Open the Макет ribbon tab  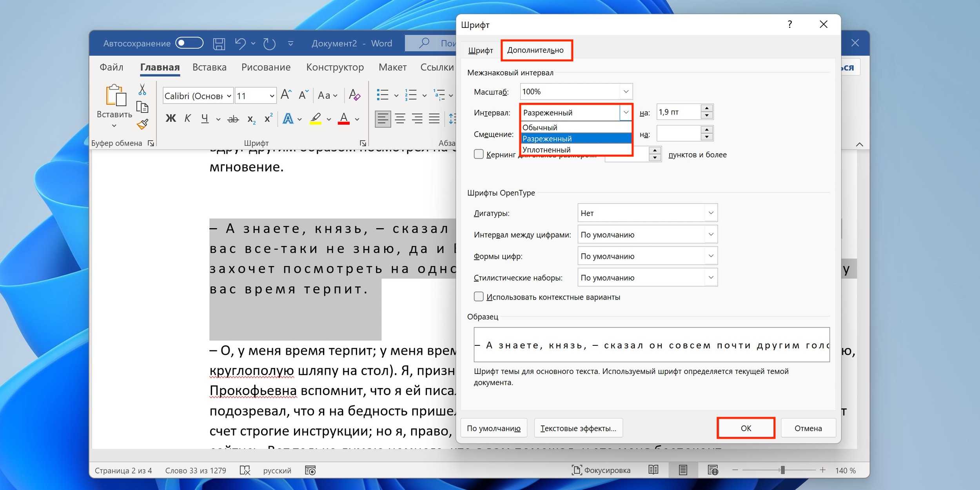tap(392, 67)
